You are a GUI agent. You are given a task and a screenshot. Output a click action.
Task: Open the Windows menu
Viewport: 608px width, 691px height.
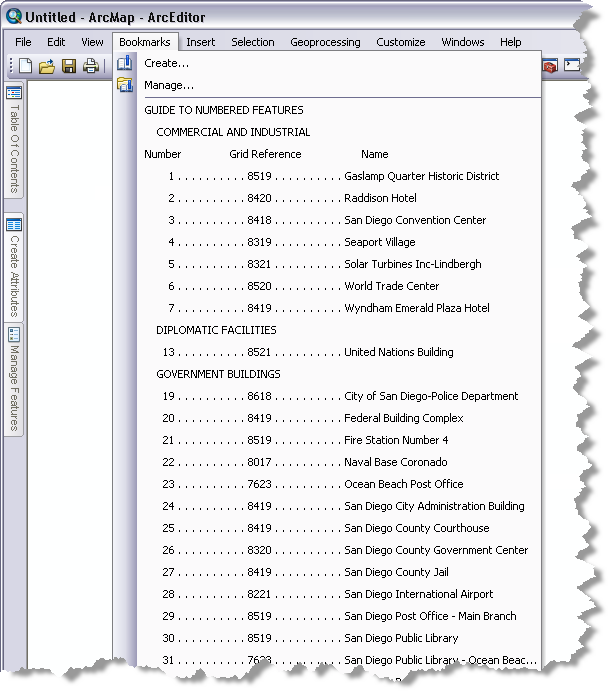463,42
